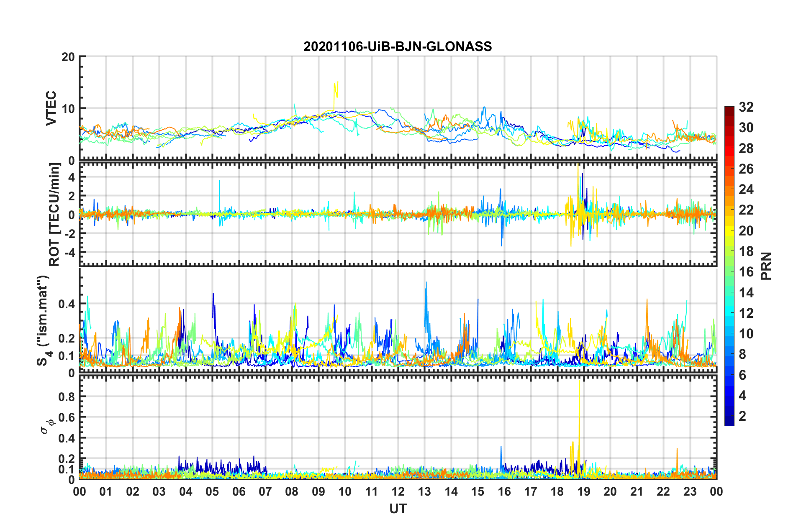Click the 0.2 tick on S4 axis
Image resolution: width=796 pixels, height=532 pixels.
[67, 338]
